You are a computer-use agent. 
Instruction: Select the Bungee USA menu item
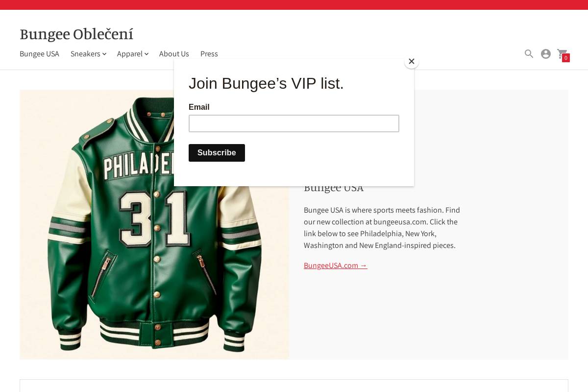pyautogui.click(x=39, y=54)
